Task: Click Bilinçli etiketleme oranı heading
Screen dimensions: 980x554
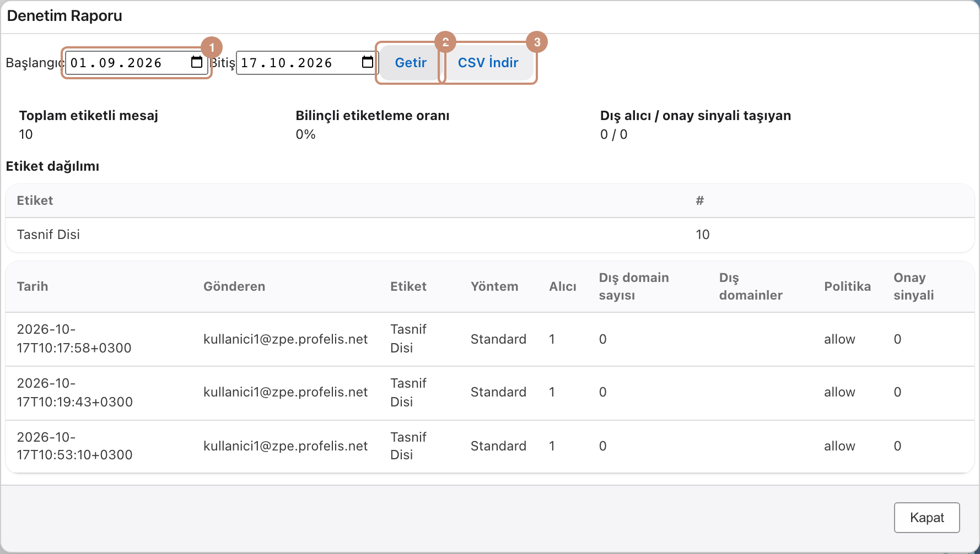Action: (373, 116)
